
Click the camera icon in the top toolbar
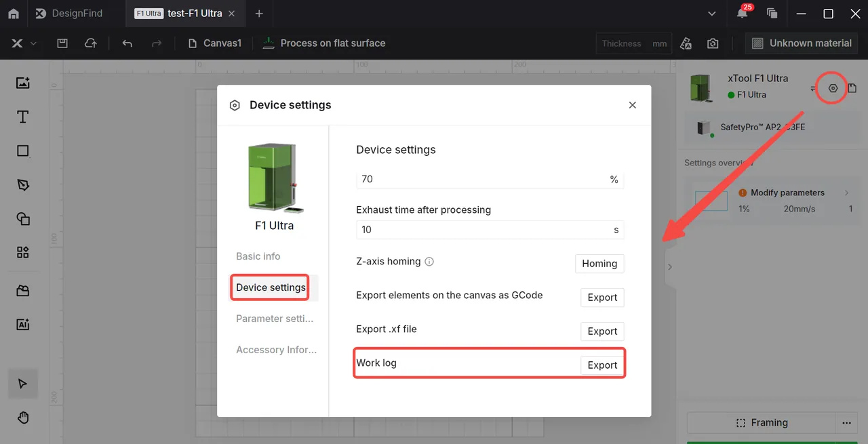(713, 43)
